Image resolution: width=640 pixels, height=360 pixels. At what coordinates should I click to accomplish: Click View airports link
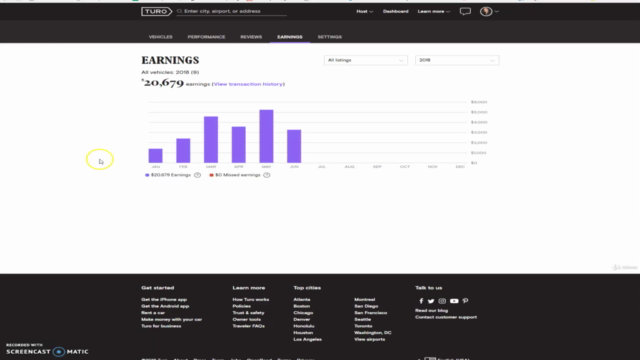tap(369, 340)
